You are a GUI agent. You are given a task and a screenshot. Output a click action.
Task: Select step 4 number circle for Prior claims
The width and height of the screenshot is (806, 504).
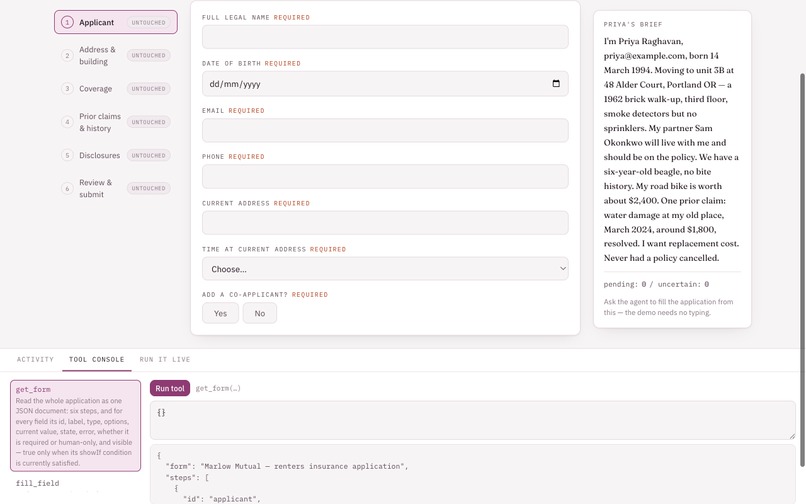click(x=67, y=122)
